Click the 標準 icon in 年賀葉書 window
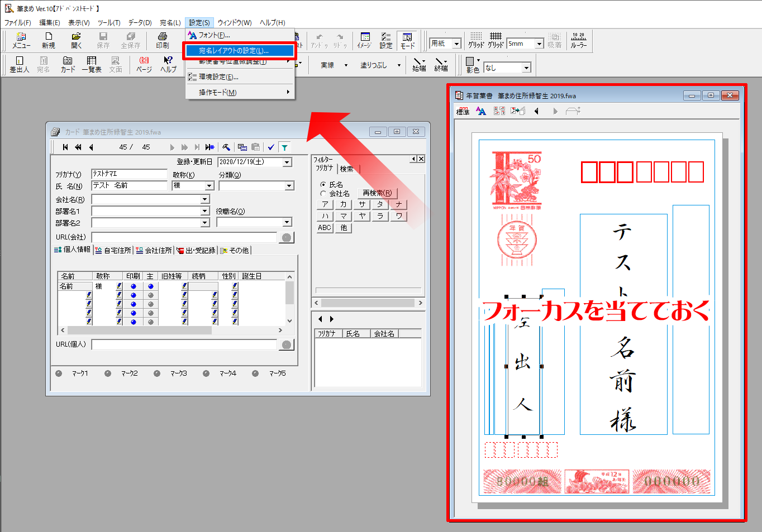Viewport: 762px width, 532px height. point(463,111)
